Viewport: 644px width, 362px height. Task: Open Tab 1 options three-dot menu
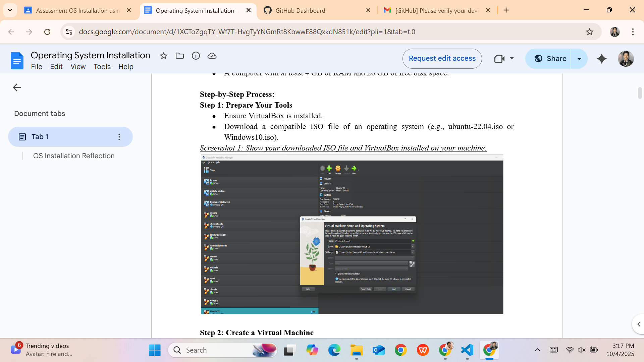pos(119,137)
